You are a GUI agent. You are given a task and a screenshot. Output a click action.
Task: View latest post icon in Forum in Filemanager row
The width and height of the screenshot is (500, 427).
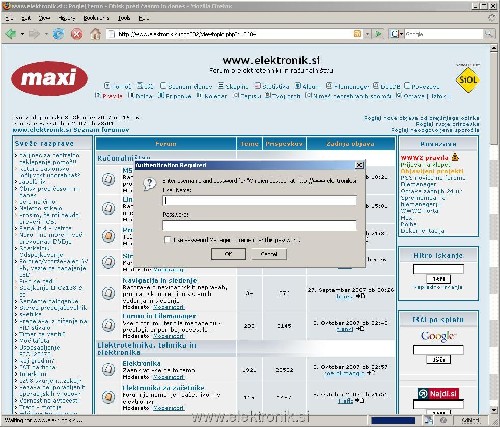tap(360, 329)
